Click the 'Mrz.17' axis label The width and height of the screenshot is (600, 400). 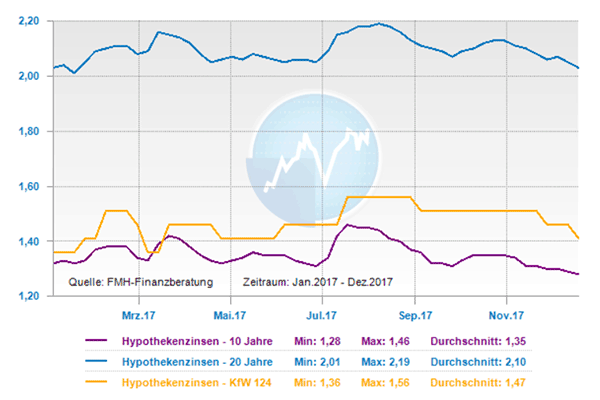(139, 315)
